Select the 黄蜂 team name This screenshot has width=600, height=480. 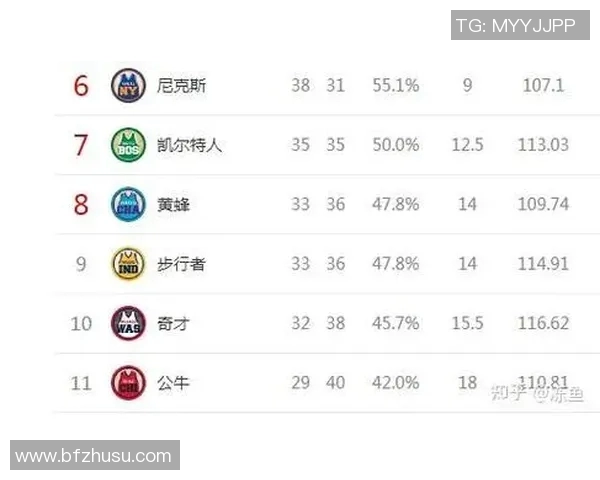[x=173, y=205]
